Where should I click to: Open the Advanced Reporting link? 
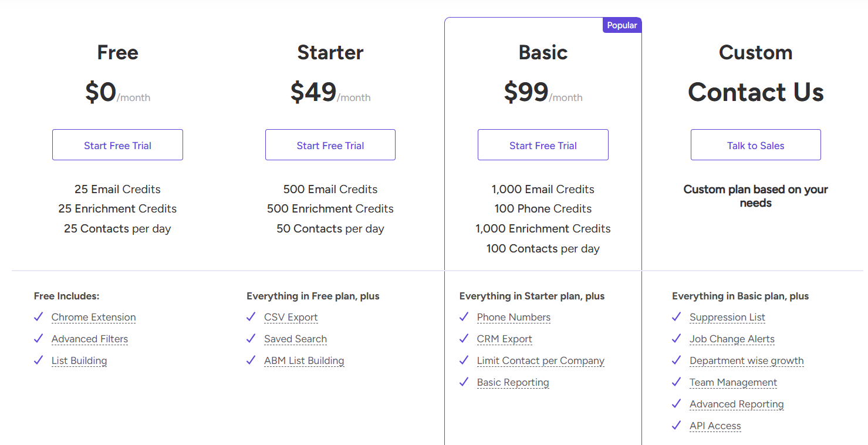737,404
